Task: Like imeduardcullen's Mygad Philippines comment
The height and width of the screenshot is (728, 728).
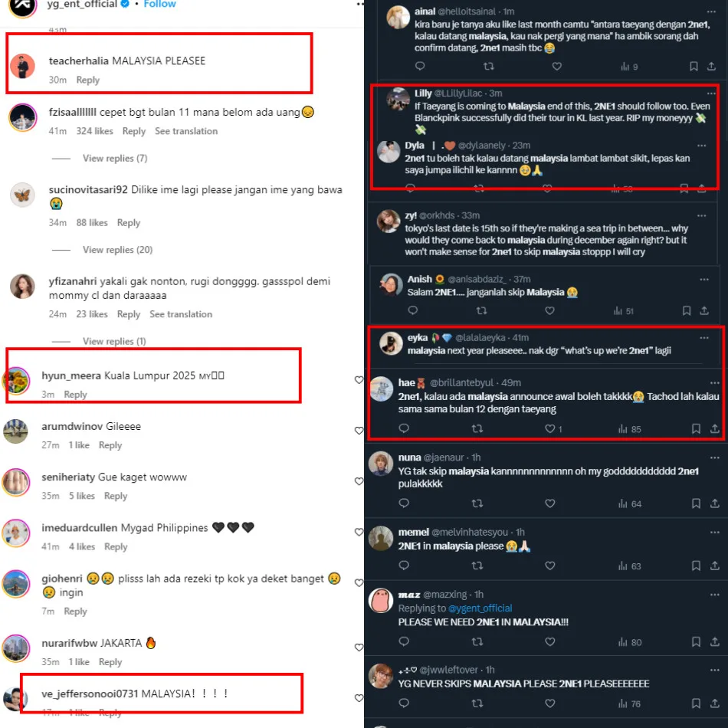Action: tap(359, 532)
